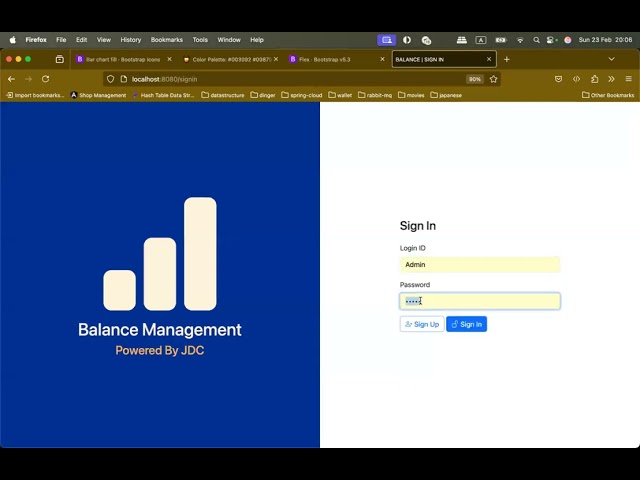Open the Apple menu
The image size is (640, 480).
pyautogui.click(x=13, y=40)
